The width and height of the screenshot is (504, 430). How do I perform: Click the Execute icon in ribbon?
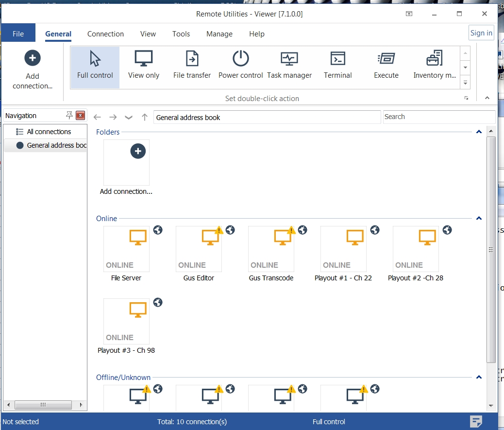pyautogui.click(x=386, y=59)
